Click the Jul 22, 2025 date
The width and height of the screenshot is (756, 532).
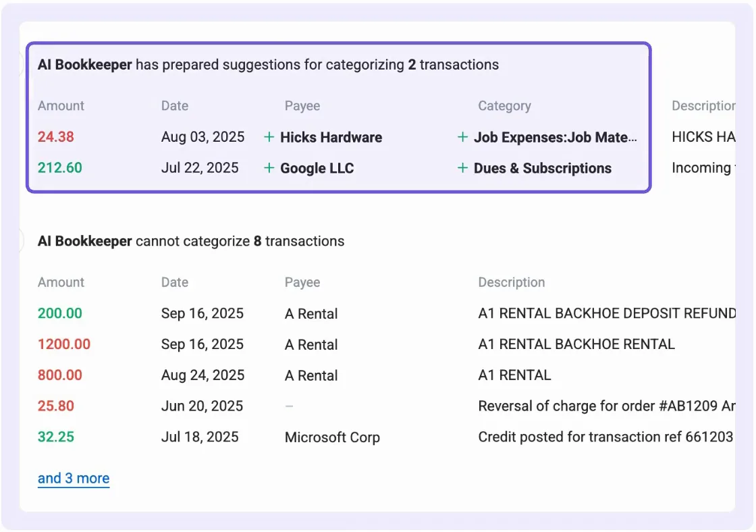(200, 168)
